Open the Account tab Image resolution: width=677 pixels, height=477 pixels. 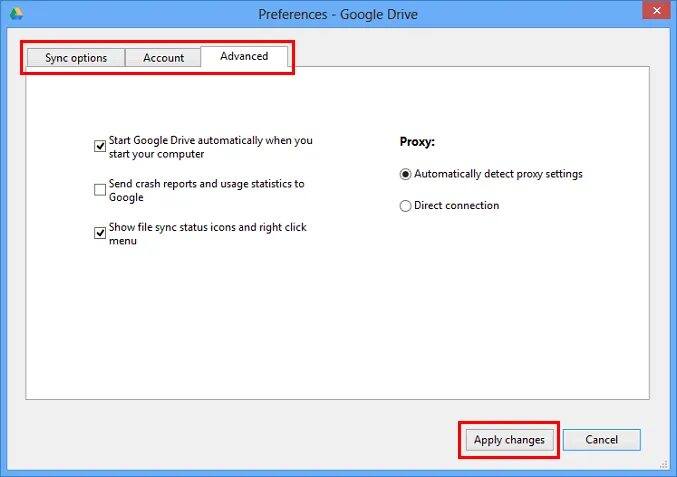(x=163, y=58)
